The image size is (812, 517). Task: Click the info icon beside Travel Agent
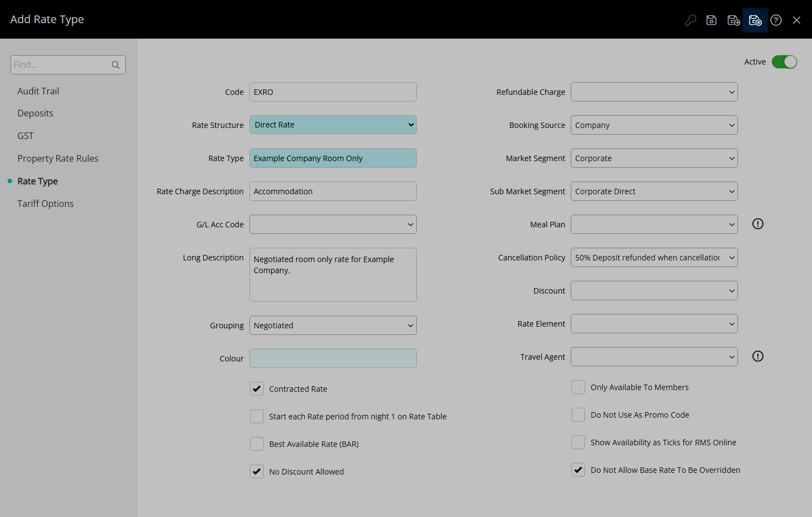[758, 356]
